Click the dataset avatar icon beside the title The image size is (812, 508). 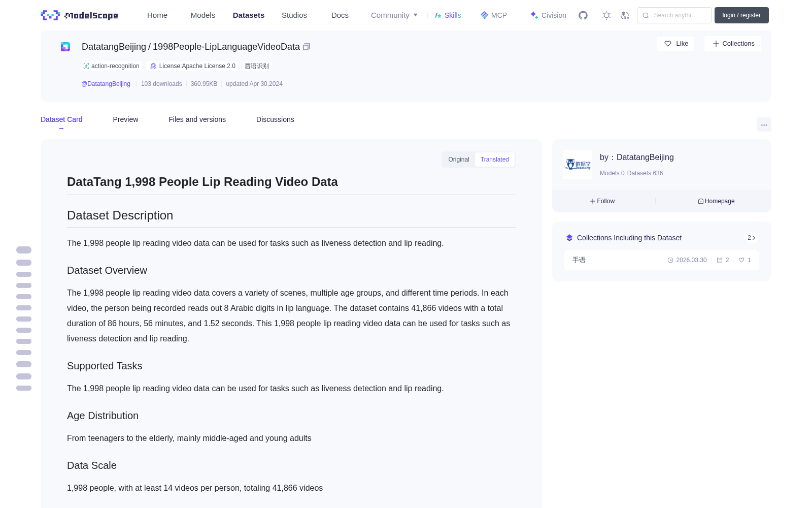pos(65,47)
